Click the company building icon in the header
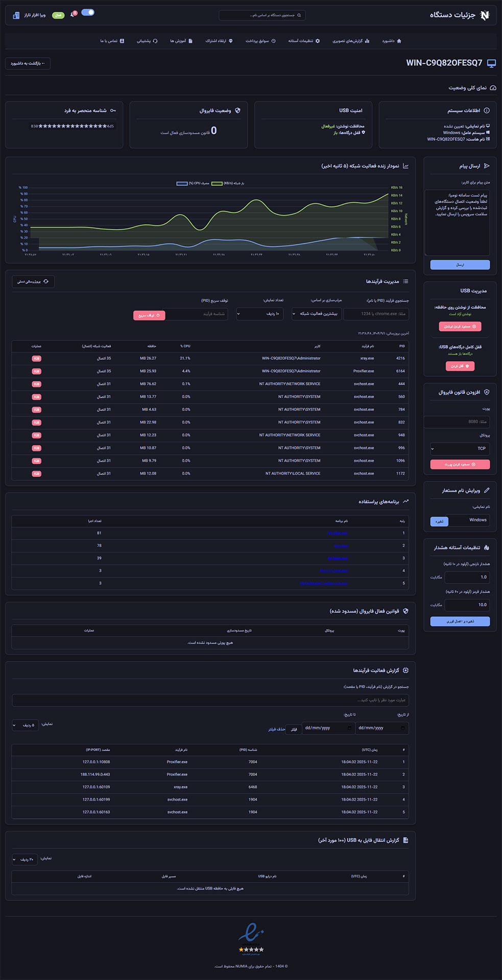Viewport: 502px width, 980px height. [x=16, y=15]
